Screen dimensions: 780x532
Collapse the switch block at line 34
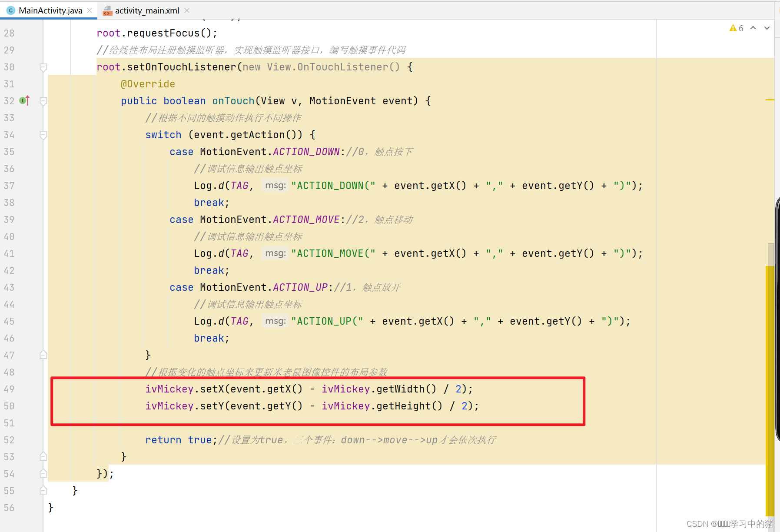[43, 135]
